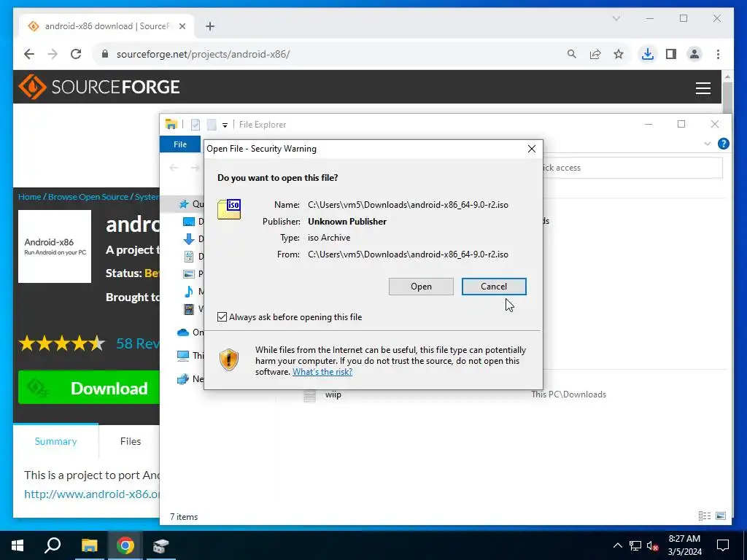Select the Files tab on SourceForge
The height and width of the screenshot is (560, 747).
(x=130, y=441)
